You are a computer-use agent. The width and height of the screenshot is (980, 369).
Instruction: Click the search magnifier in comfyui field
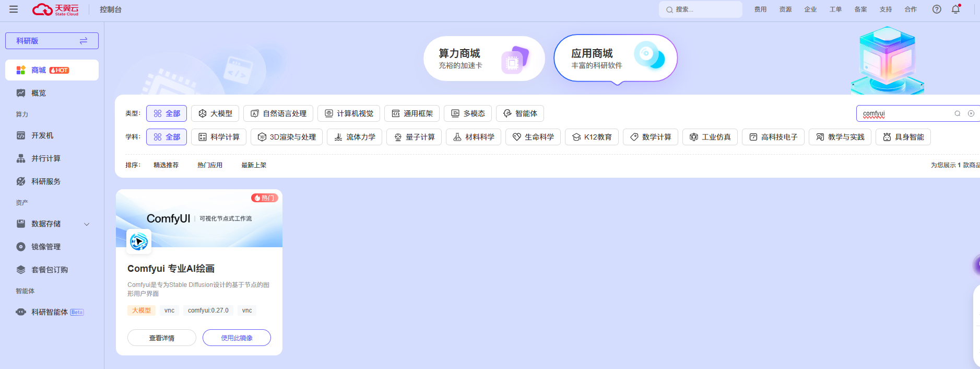(958, 113)
